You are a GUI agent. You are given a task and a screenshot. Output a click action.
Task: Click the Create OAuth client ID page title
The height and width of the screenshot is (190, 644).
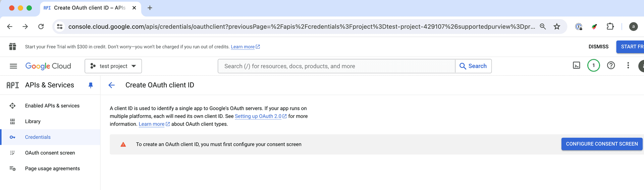point(160,85)
